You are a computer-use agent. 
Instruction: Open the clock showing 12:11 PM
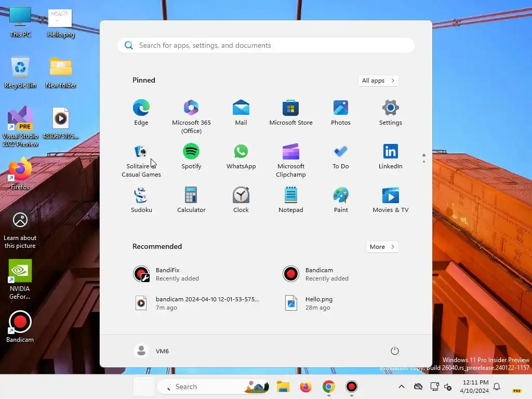click(475, 387)
